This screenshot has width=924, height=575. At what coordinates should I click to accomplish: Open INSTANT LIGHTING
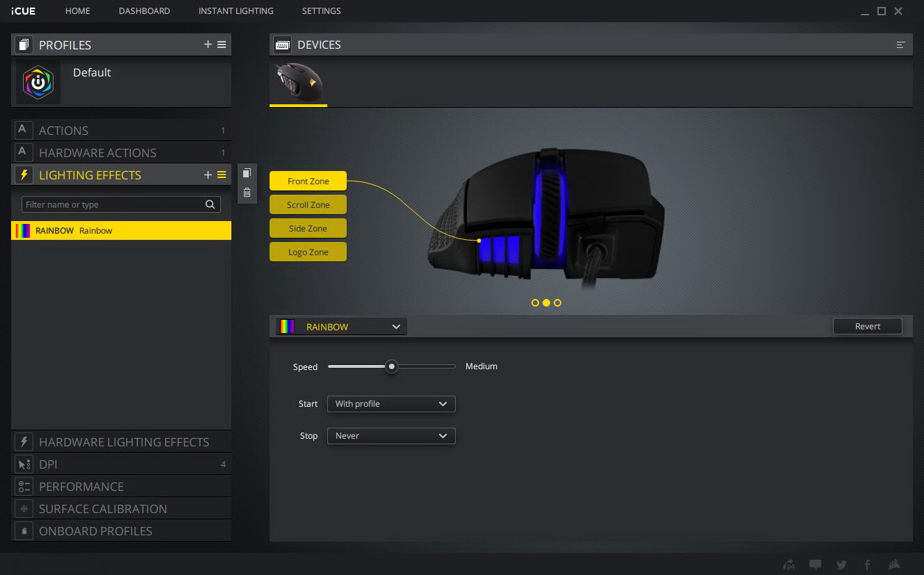tap(236, 11)
